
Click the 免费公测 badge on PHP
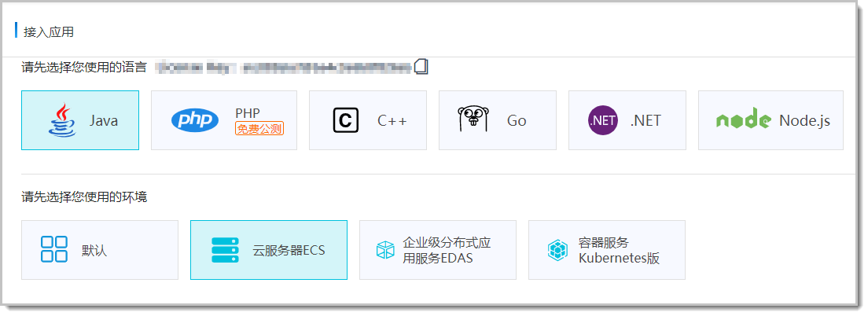259,129
